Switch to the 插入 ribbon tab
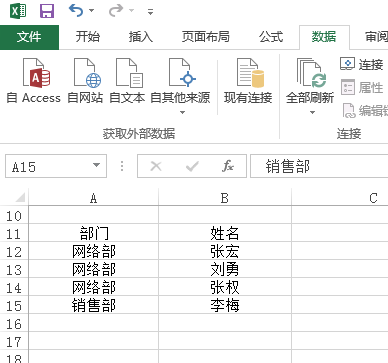Viewport: 388px width, 363px height. tap(141, 37)
